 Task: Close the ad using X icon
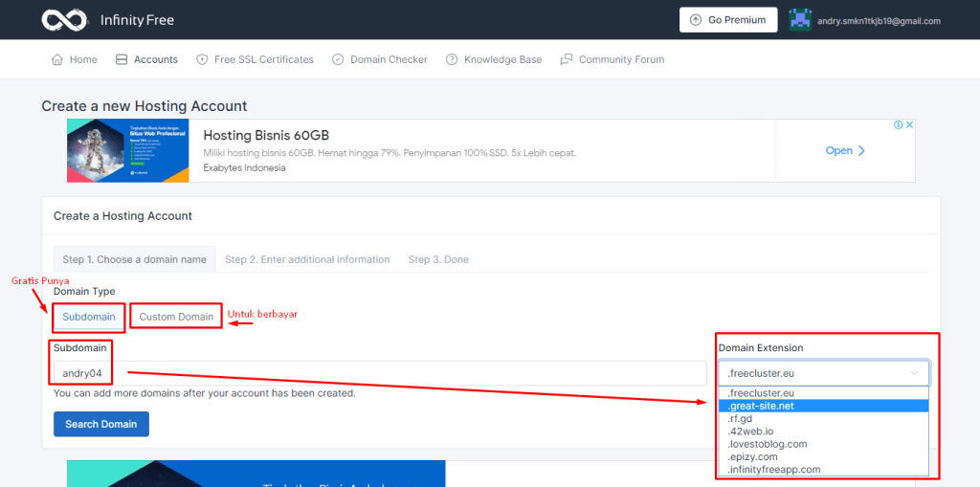click(x=909, y=125)
